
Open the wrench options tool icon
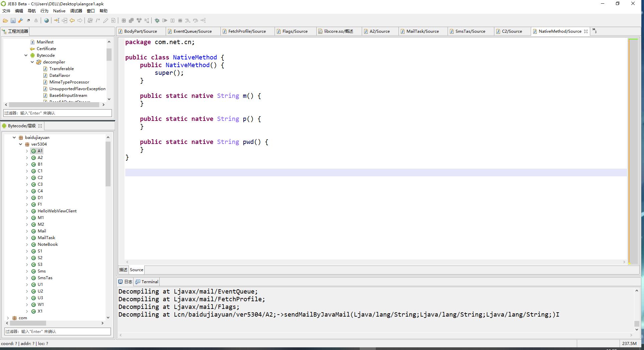point(21,20)
